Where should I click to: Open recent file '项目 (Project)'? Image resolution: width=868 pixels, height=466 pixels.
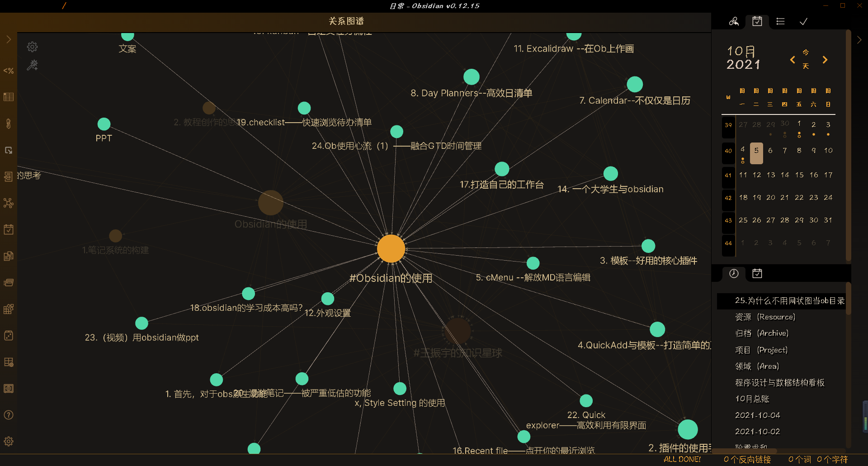pos(781,350)
